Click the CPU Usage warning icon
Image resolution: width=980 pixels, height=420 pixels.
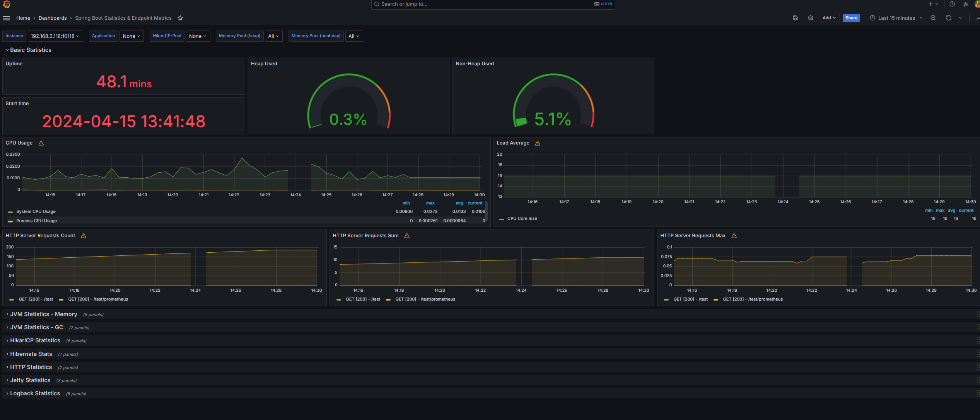41,143
